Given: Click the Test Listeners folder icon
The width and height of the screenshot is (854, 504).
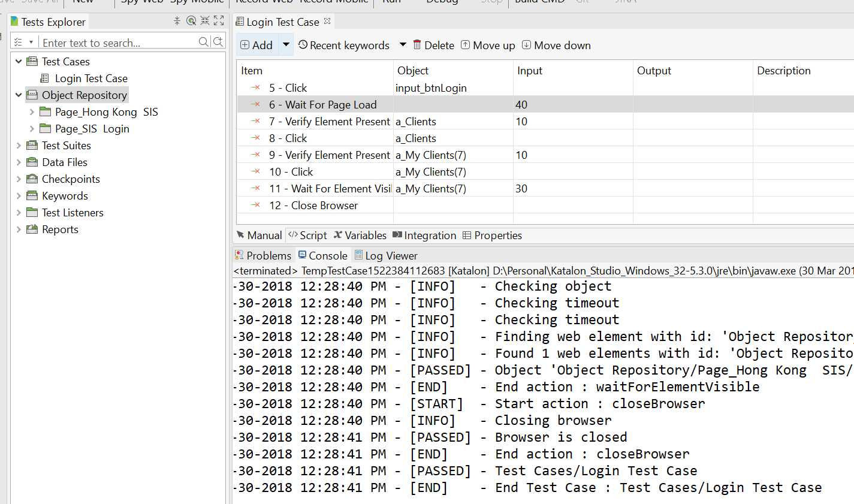Looking at the screenshot, I should tap(32, 212).
